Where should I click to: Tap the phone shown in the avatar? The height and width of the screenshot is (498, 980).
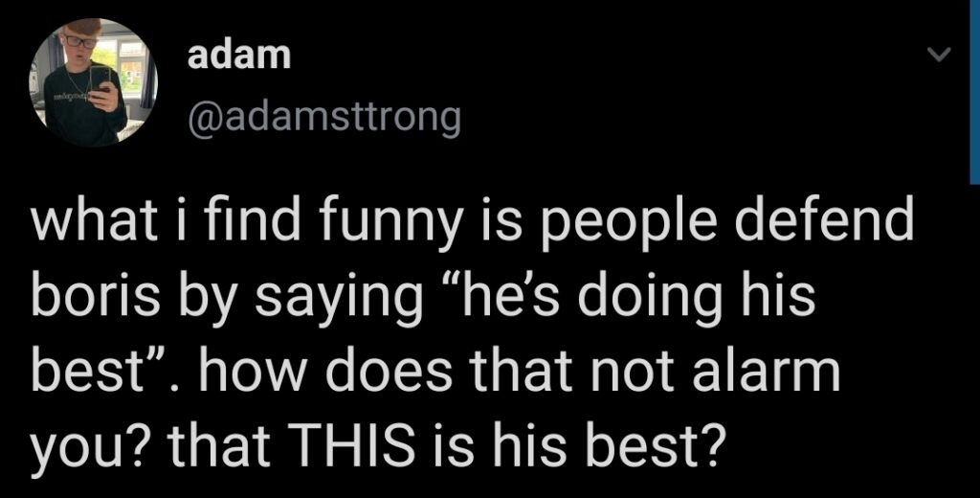(x=100, y=78)
